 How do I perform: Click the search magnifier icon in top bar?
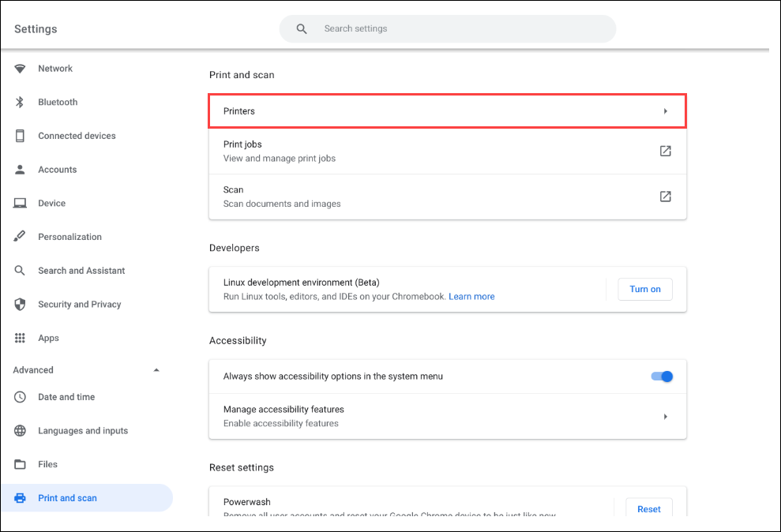click(302, 29)
